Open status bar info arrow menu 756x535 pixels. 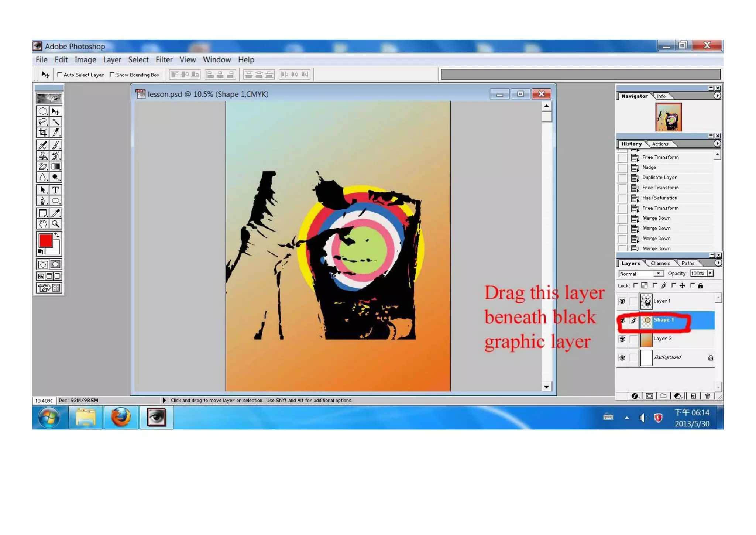click(x=164, y=400)
